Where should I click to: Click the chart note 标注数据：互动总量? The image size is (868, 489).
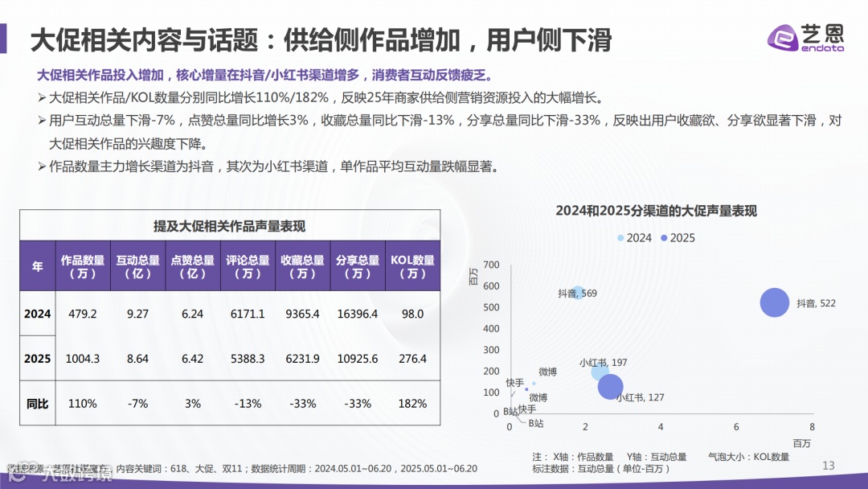(x=600, y=469)
